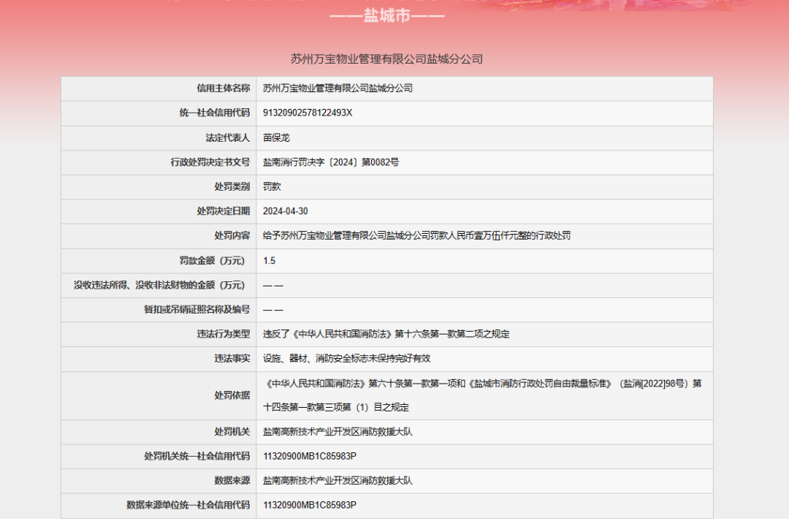
Task: Select document number 盐南消行罚决字〔2024〕第0082号
Action: pyautogui.click(x=331, y=162)
